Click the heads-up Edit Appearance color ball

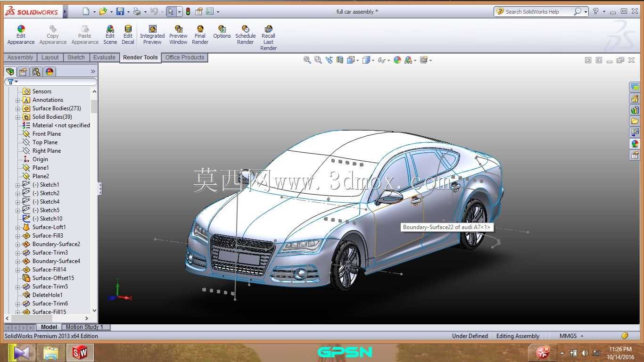tap(397, 60)
